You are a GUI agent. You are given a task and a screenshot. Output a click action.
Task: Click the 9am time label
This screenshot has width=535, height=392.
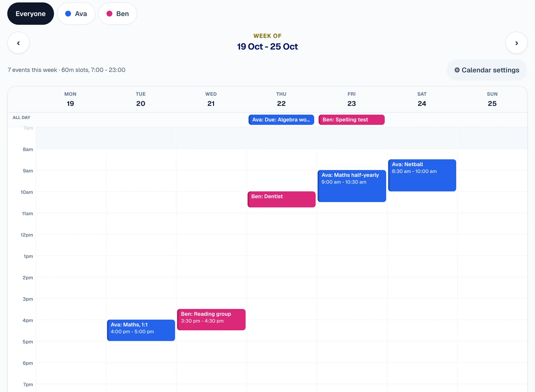(28, 171)
